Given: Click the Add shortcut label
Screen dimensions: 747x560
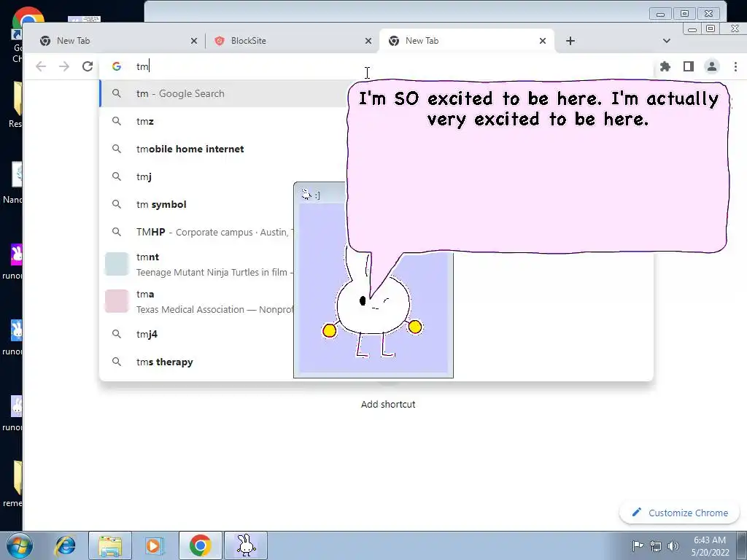Looking at the screenshot, I should coord(388,404).
